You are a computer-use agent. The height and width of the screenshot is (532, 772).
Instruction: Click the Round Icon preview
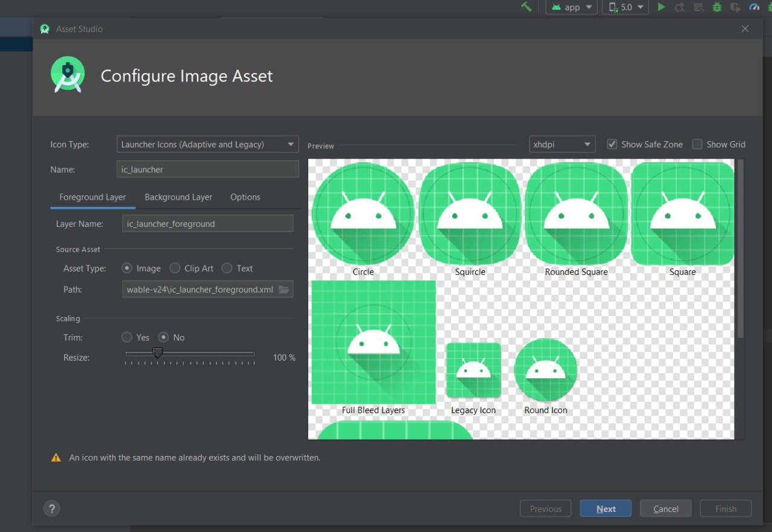point(546,370)
